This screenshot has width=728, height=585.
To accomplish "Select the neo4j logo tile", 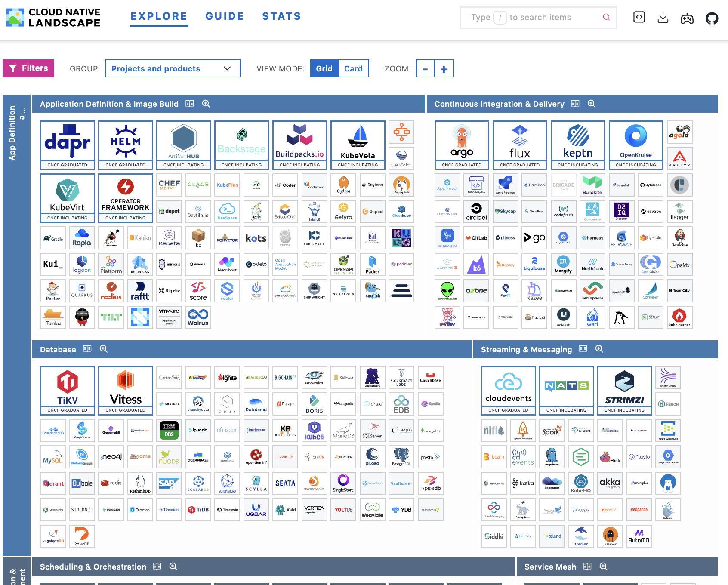I will pos(111,456).
